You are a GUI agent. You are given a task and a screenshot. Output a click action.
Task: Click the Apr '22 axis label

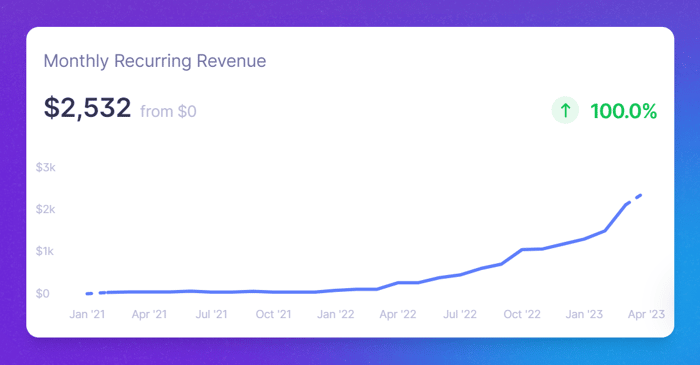[398, 314]
